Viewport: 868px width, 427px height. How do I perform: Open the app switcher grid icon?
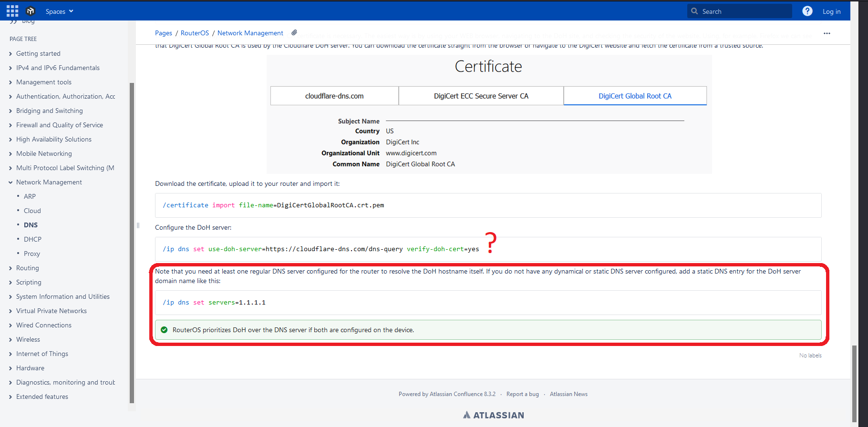click(x=12, y=11)
